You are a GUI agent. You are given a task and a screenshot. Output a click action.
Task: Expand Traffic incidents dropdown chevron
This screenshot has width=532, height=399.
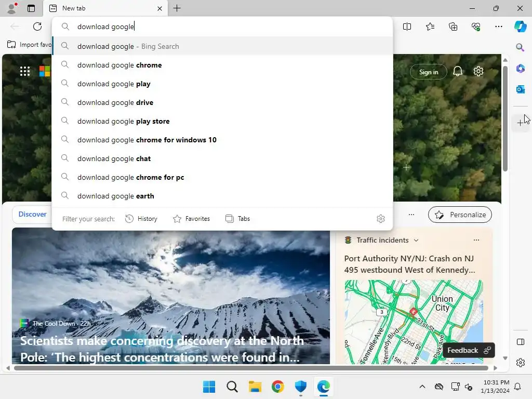pos(416,240)
